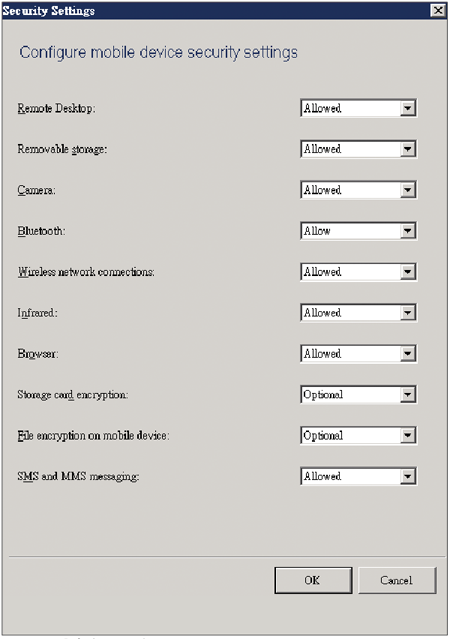
Task: Click the Optional value for Storage card encryption
Action: [323, 395]
